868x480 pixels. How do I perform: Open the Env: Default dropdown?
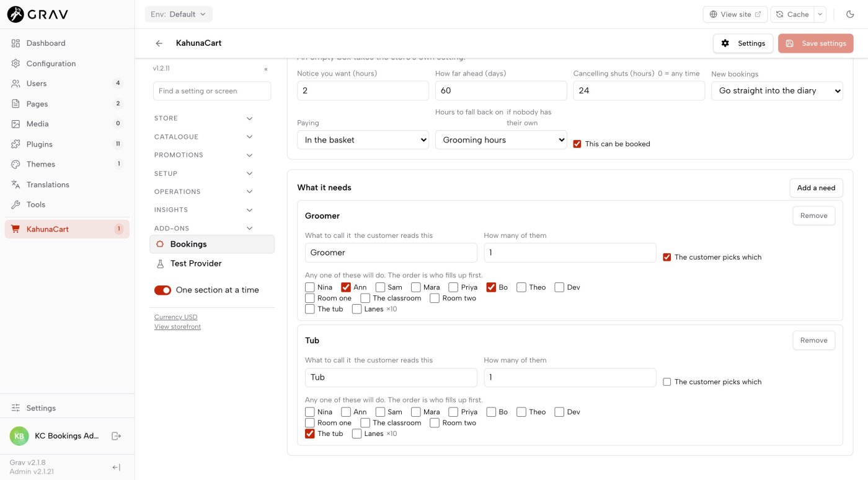[x=179, y=14]
